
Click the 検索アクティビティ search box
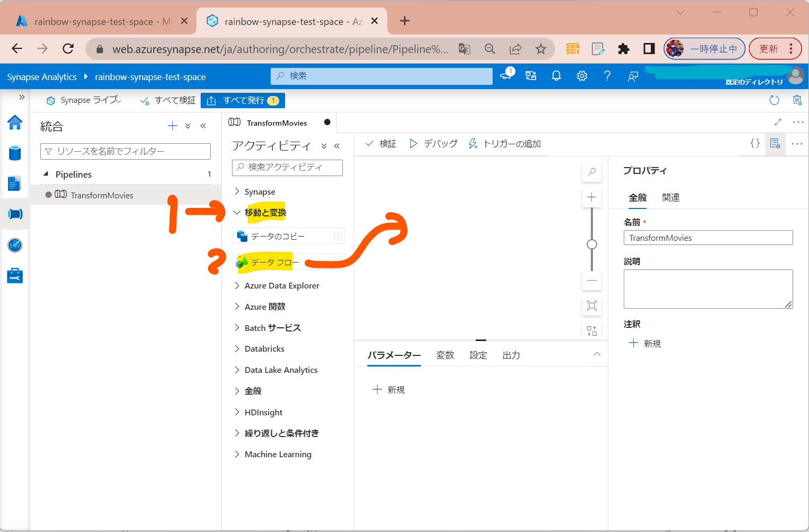(x=287, y=167)
